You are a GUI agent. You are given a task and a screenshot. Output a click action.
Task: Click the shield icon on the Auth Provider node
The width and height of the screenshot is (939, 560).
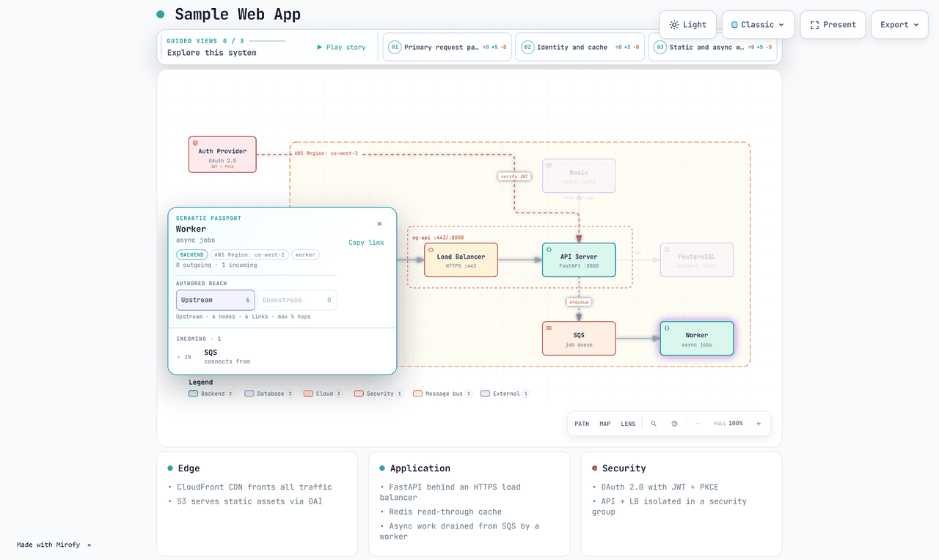tap(195, 143)
